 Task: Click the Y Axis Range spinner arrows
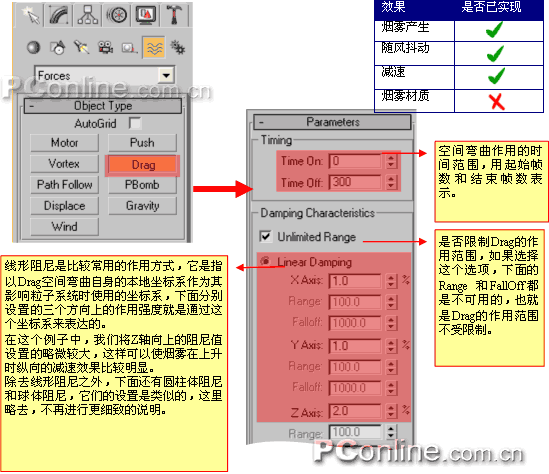coord(391,367)
